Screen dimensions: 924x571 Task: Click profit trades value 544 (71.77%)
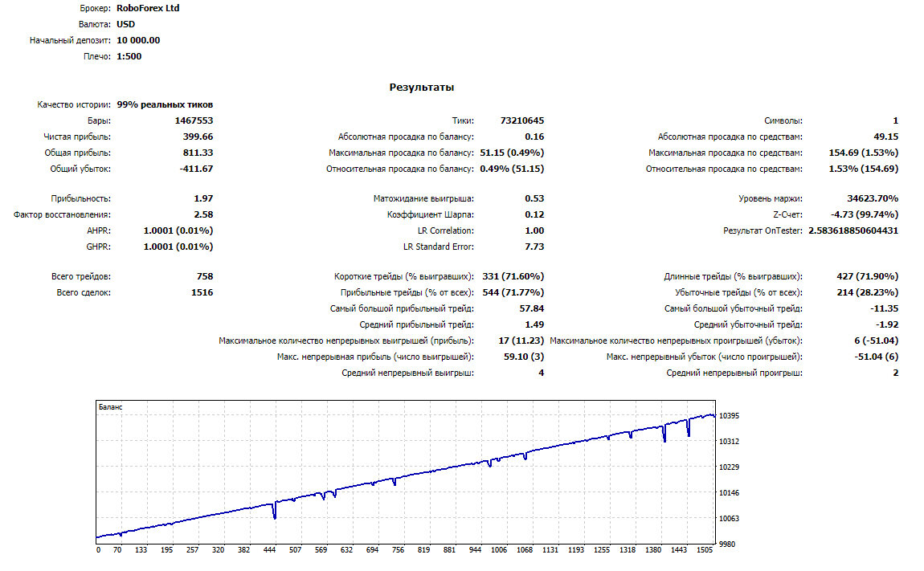pyautogui.click(x=513, y=292)
